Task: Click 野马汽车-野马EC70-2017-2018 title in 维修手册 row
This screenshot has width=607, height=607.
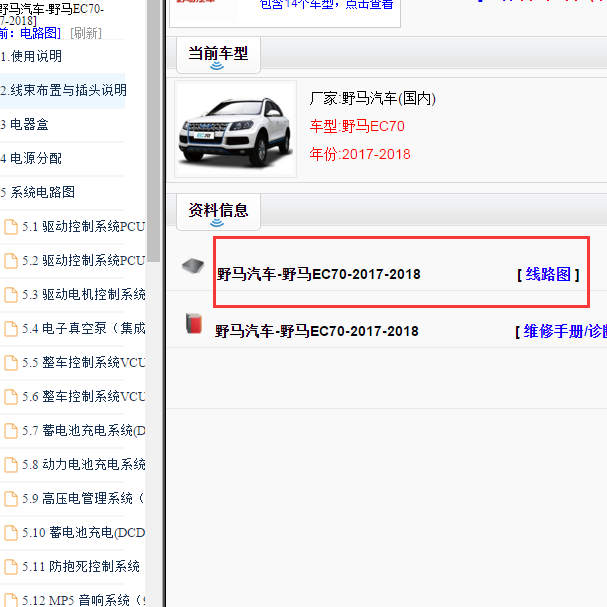Action: point(317,331)
